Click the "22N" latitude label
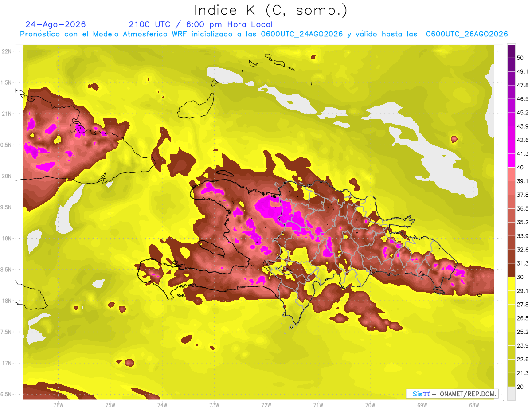Viewport: 532px width, 411px height. pyautogui.click(x=8, y=51)
